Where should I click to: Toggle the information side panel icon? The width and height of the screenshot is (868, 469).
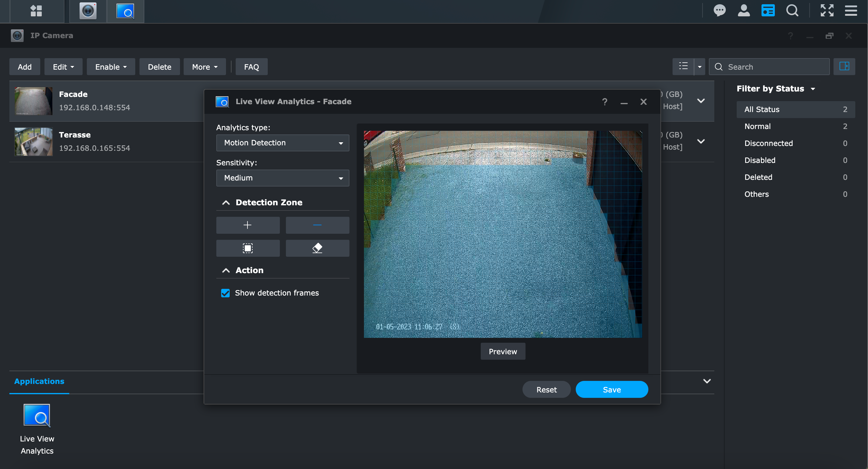tap(844, 66)
